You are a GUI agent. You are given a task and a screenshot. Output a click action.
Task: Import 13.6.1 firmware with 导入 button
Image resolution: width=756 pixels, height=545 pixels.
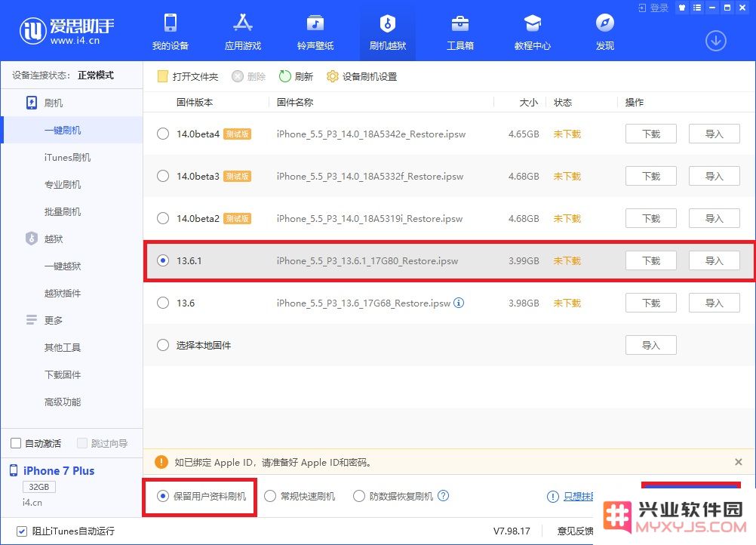(x=714, y=260)
